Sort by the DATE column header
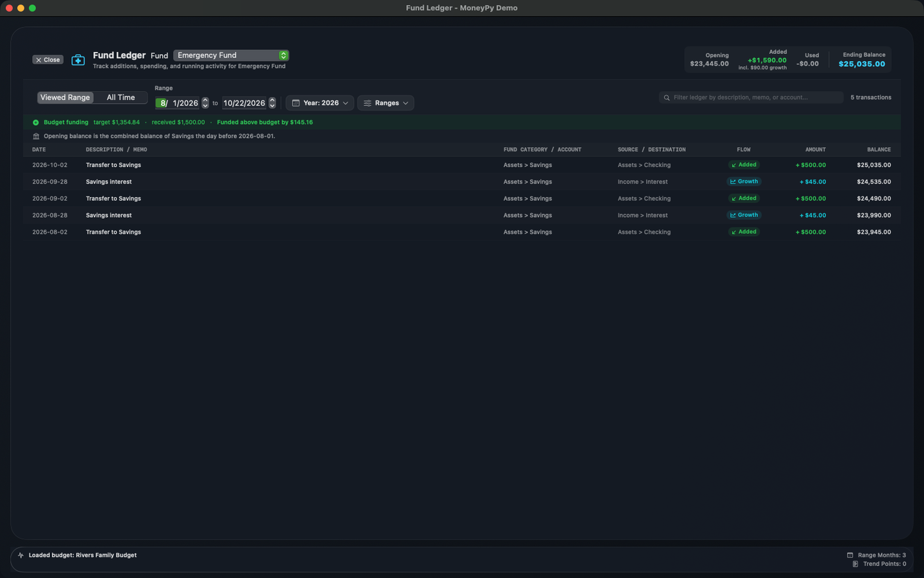The width and height of the screenshot is (924, 578). (x=39, y=150)
